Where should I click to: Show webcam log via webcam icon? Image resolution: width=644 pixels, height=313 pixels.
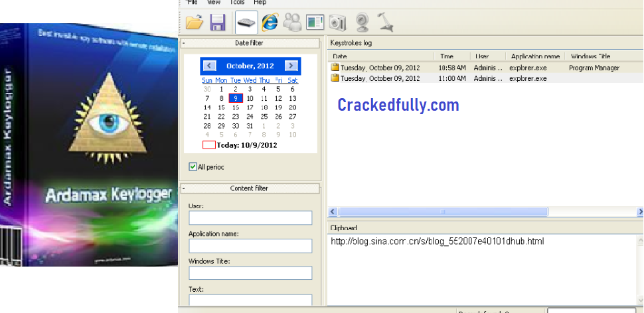click(362, 22)
